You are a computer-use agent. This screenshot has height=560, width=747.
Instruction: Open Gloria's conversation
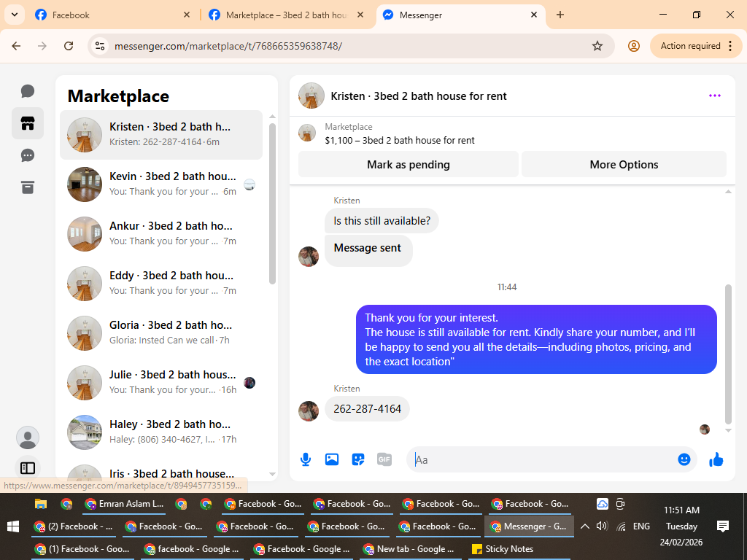(161, 332)
